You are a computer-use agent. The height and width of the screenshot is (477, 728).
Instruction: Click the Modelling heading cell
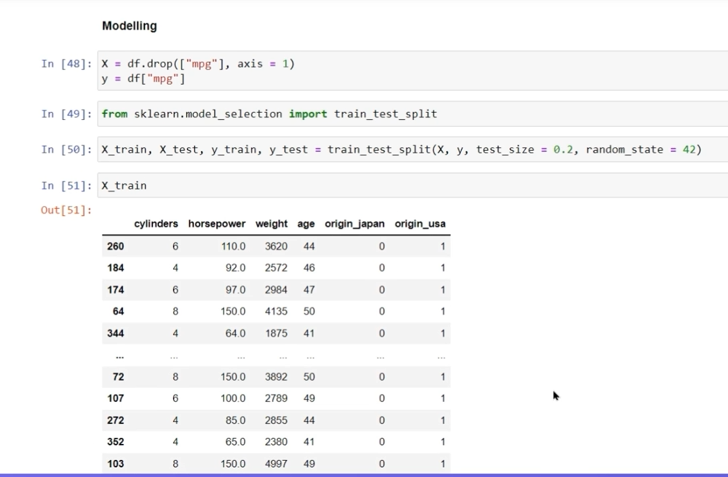pos(129,26)
